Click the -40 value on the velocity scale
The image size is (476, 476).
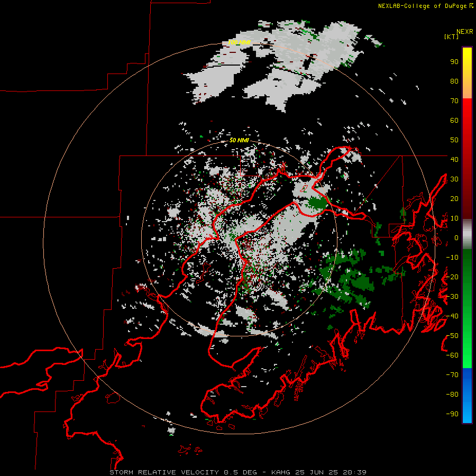[452, 316]
